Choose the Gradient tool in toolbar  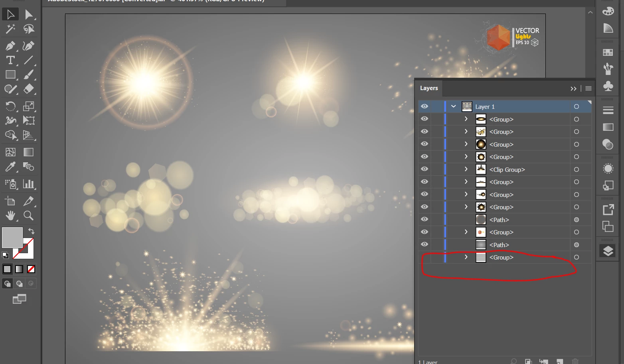pos(29,152)
